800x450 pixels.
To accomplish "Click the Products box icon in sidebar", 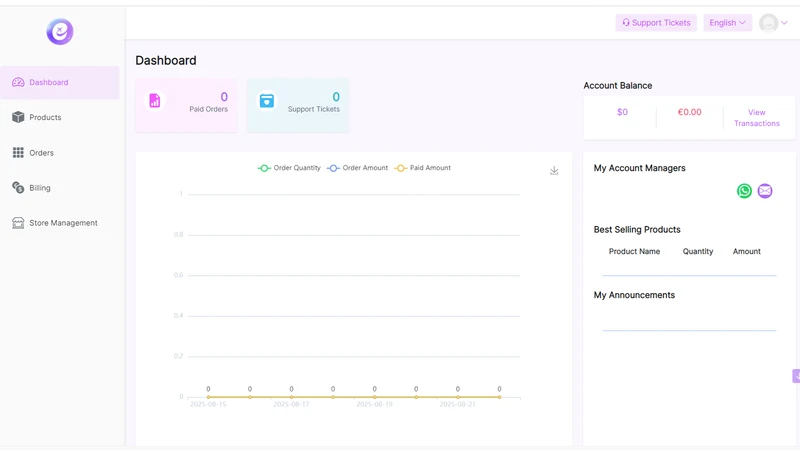I will point(18,117).
